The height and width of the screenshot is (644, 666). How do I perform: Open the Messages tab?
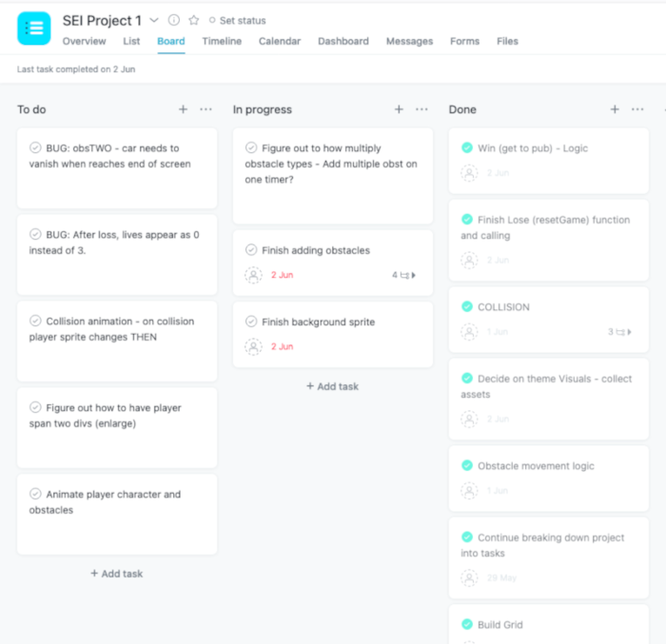[409, 41]
